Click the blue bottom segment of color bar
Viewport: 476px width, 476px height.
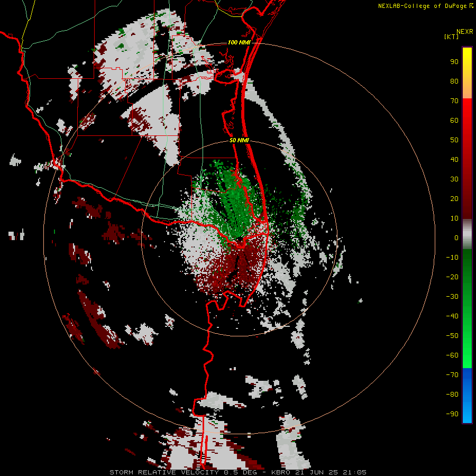click(467, 395)
